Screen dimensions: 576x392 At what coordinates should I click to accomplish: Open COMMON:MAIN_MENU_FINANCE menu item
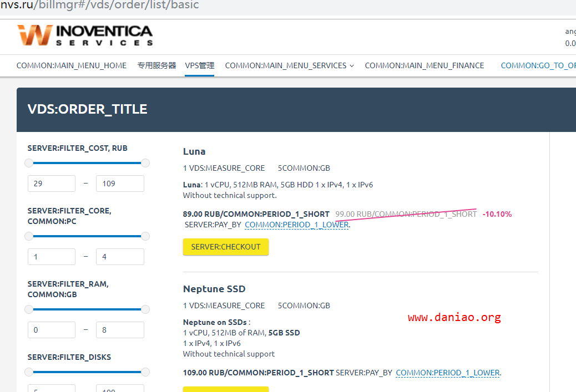(x=425, y=65)
